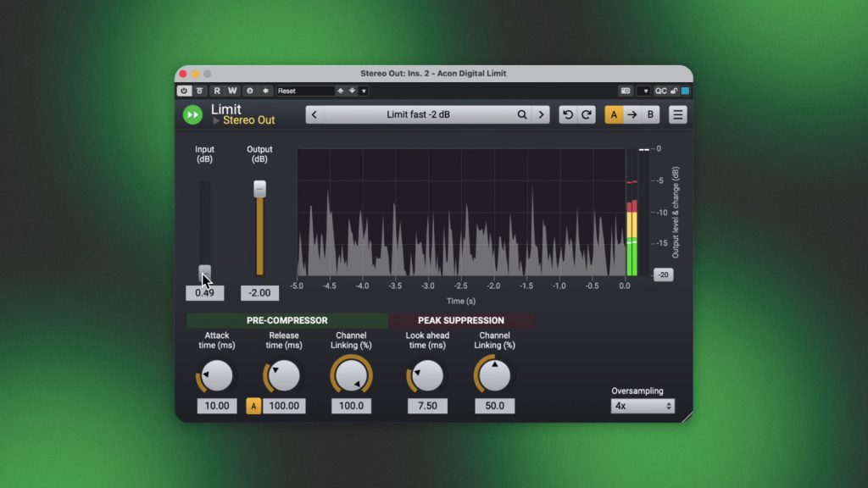Open the Oversampling dropdown
This screenshot has height=488, width=868.
(x=643, y=406)
